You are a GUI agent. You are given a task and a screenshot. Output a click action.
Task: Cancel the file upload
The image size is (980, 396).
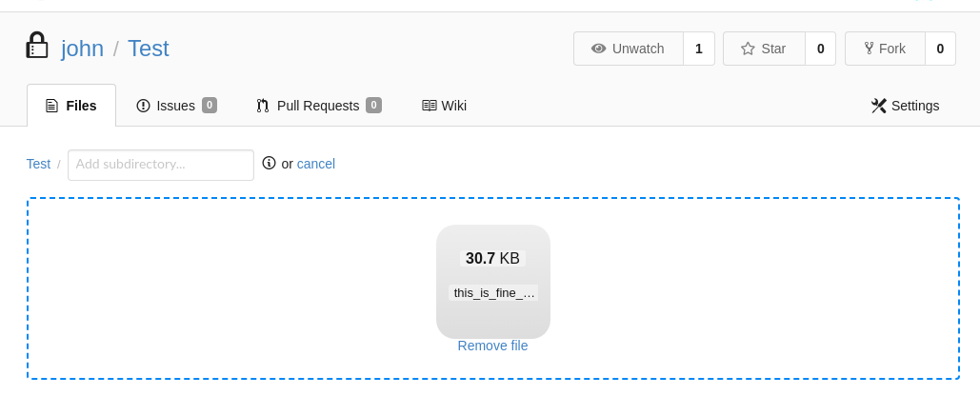click(315, 164)
